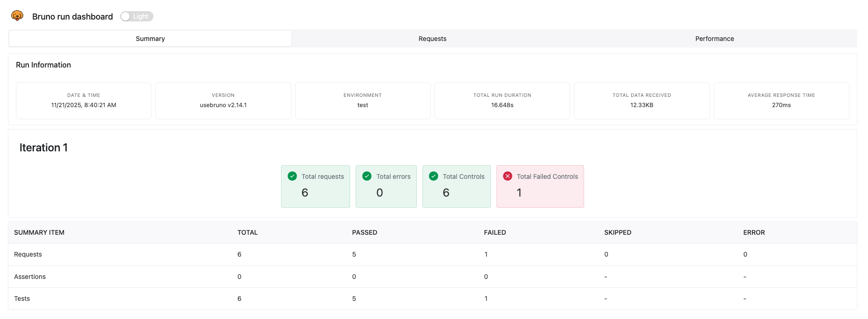Switch to the Requests tab
Screen dimensions: 868x319
pos(432,39)
